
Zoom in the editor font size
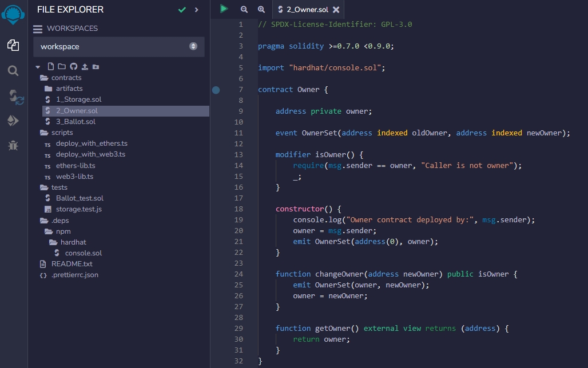pos(261,10)
